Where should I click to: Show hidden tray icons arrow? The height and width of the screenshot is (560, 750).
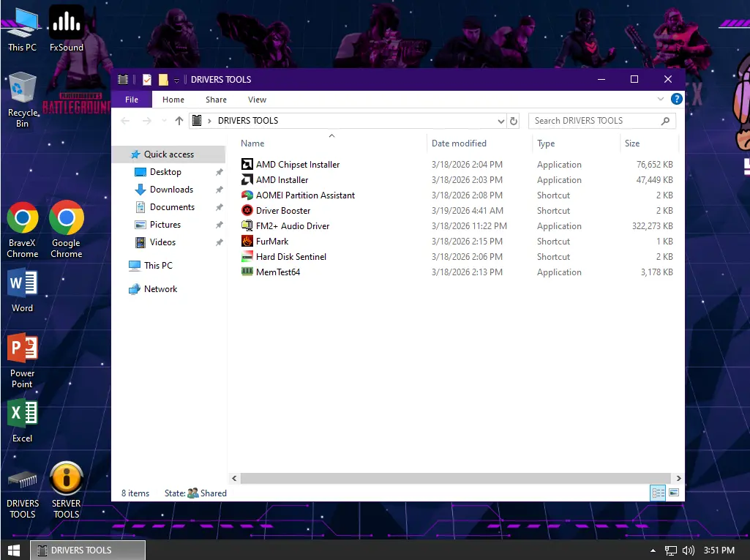coord(653,551)
